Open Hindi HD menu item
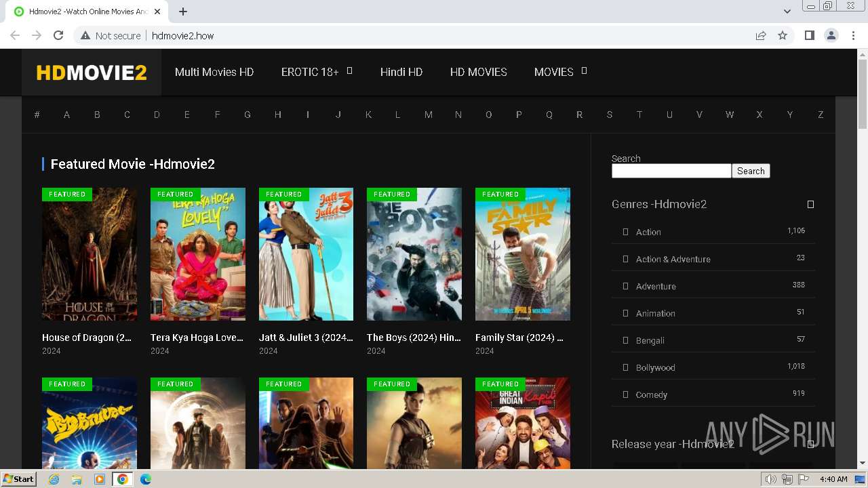This screenshot has height=488, width=868. tap(401, 72)
